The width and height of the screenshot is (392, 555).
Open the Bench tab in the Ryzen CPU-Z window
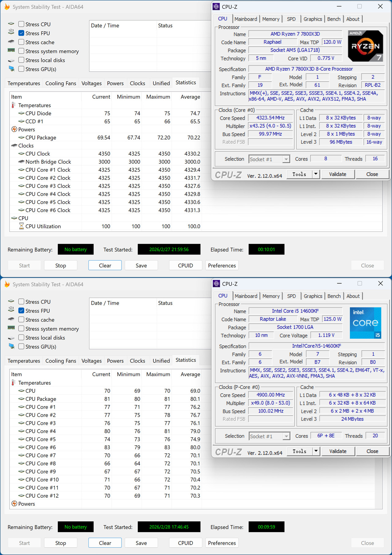(334, 19)
